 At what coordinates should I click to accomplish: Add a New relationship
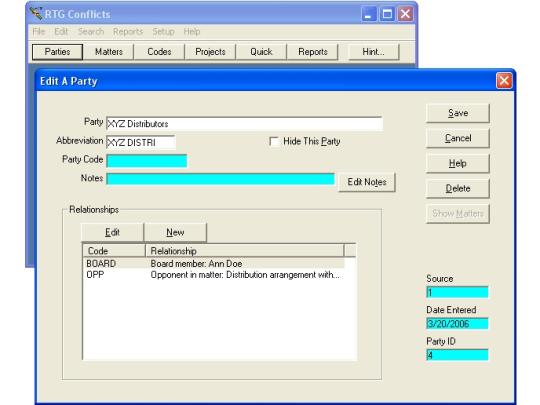[175, 232]
